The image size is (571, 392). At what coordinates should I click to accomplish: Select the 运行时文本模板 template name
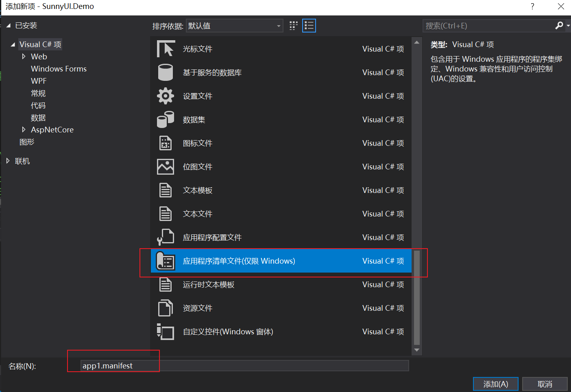209,284
